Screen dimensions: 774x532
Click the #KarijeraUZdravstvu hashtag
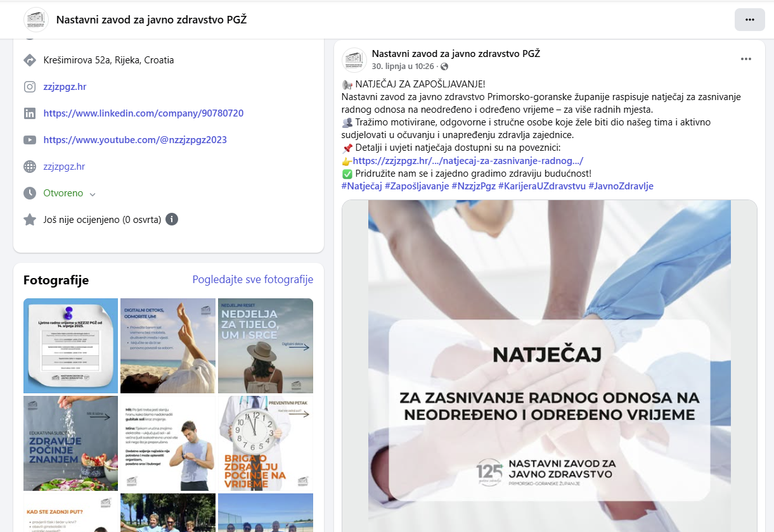point(542,186)
